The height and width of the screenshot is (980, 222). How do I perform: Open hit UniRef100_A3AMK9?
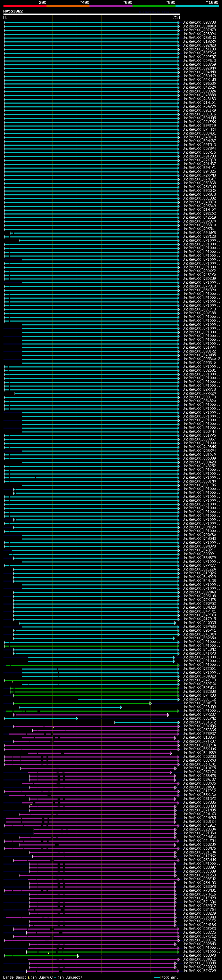(199, 76)
